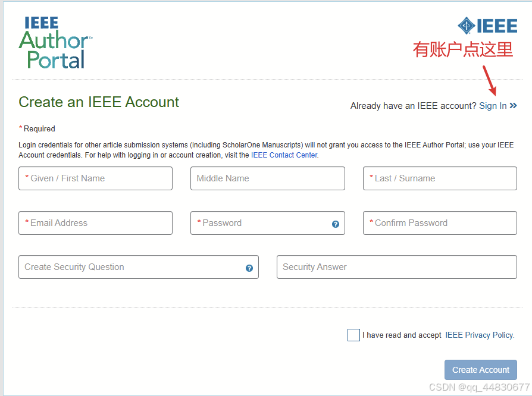Click the 'Already have an IEEE account?' text
Image resolution: width=532 pixels, height=396 pixels.
413,106
